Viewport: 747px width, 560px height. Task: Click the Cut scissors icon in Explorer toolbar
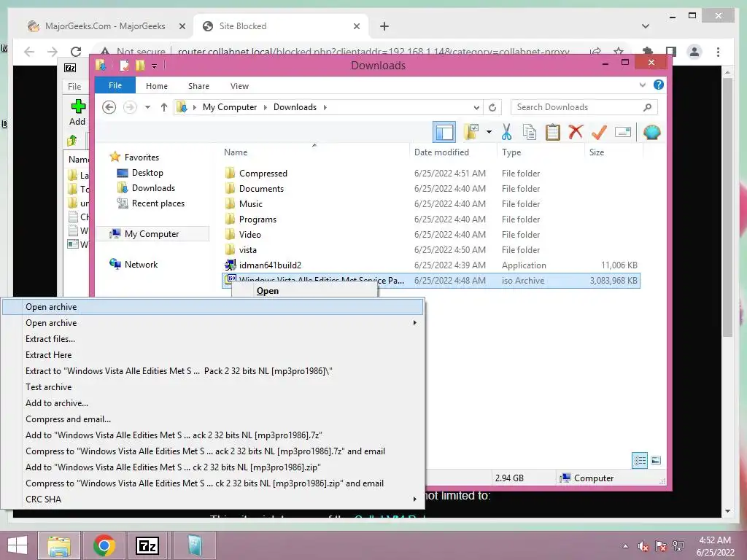click(506, 132)
